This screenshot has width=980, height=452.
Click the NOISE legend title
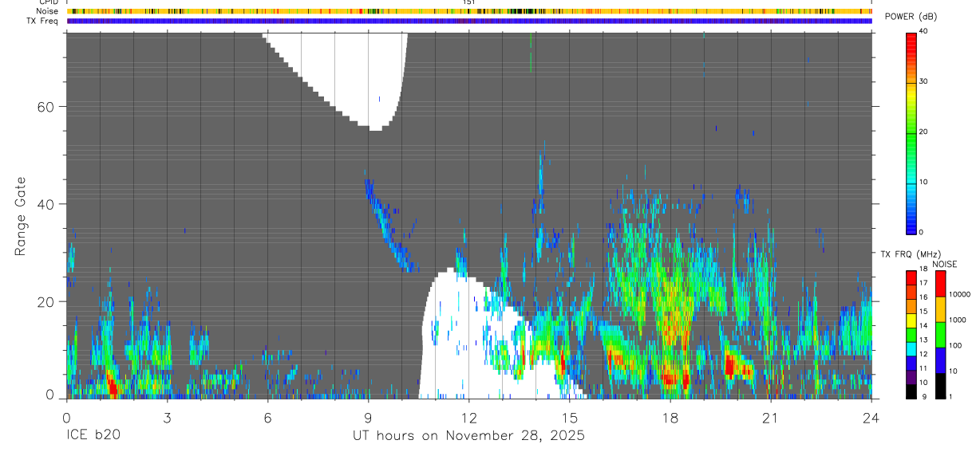coord(944,264)
